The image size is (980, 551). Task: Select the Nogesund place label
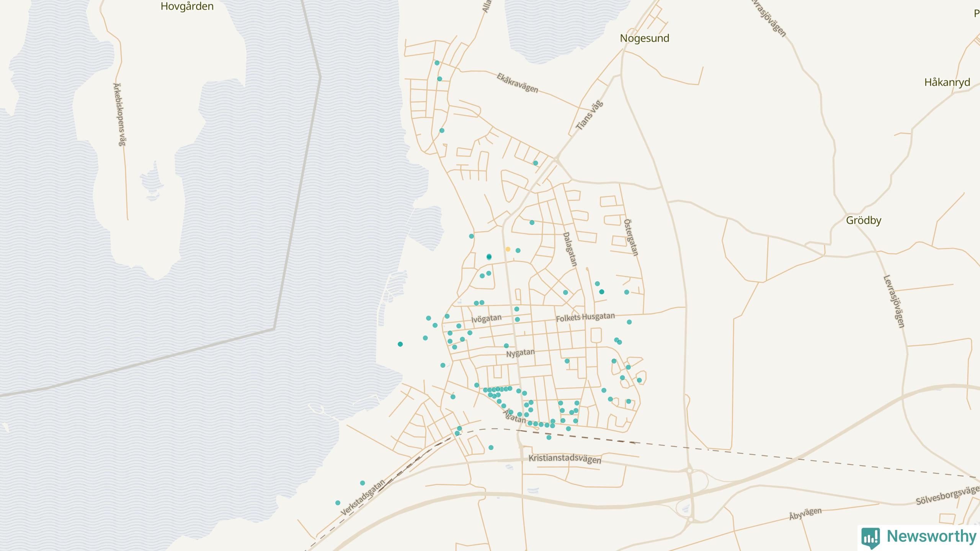point(644,38)
